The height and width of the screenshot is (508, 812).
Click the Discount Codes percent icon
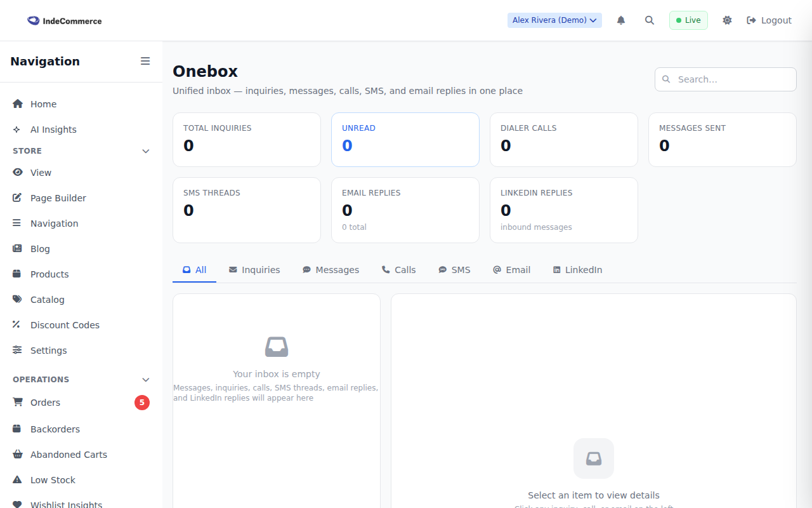click(17, 324)
